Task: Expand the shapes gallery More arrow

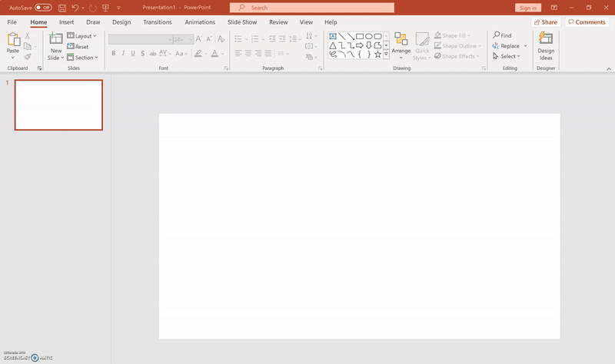Action: 386,55
